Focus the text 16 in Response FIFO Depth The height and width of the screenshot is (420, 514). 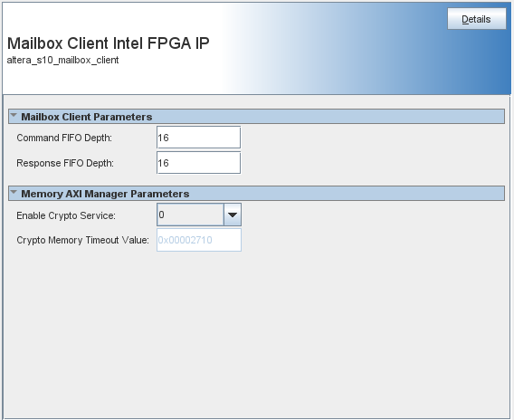click(163, 163)
